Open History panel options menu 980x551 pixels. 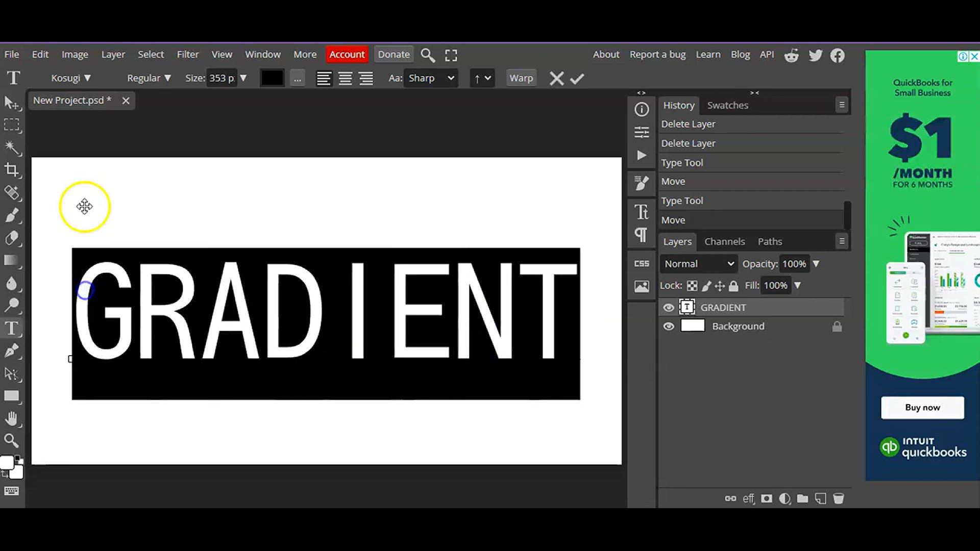842,105
